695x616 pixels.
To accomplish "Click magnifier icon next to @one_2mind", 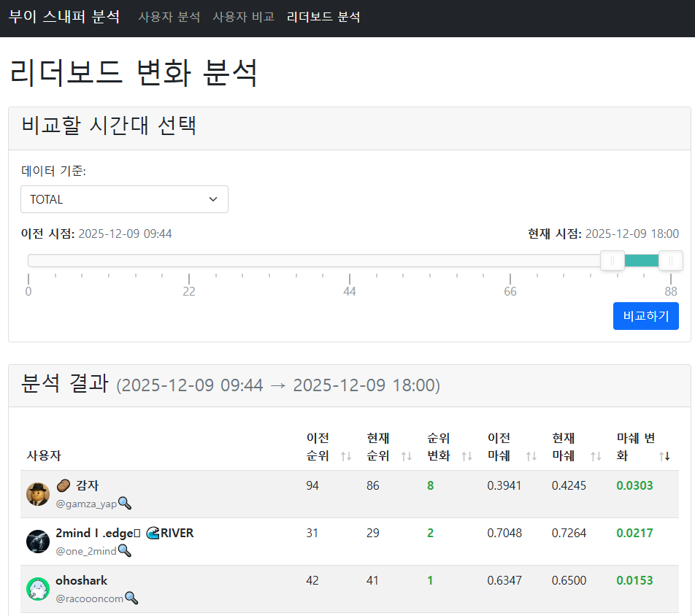I will [x=125, y=551].
